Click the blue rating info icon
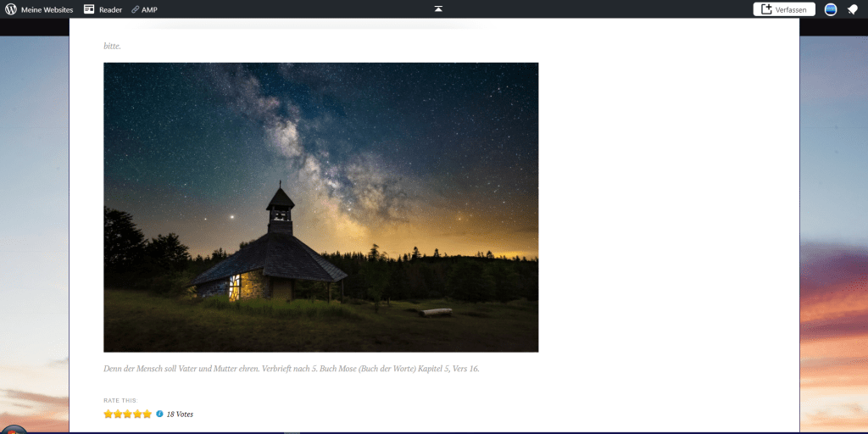The image size is (868, 434). pos(159,415)
